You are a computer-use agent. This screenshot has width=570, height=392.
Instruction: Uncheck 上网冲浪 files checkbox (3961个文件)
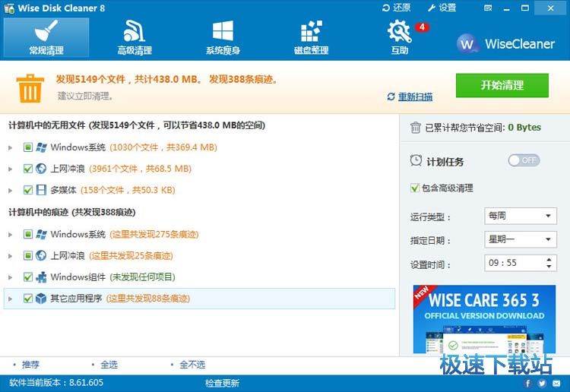click(x=28, y=169)
